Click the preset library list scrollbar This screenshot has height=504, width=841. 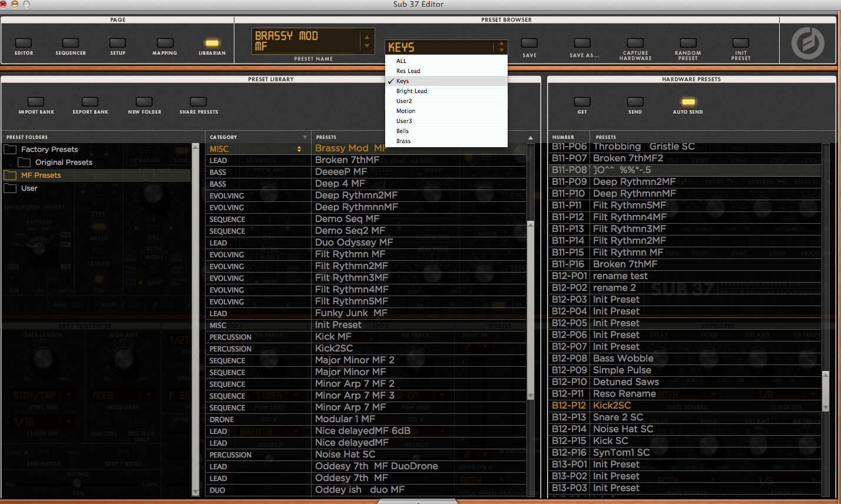[530, 309]
